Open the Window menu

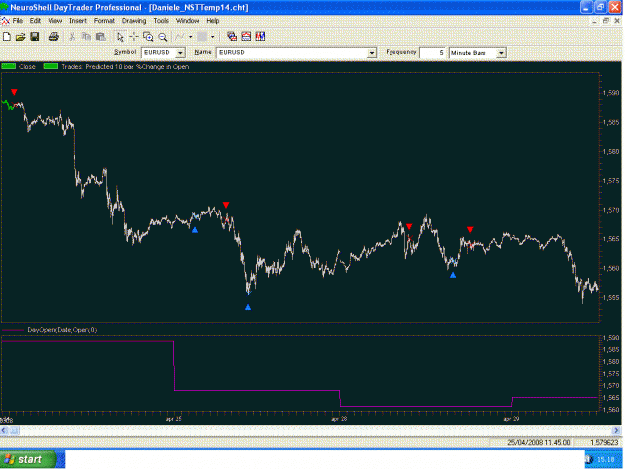click(x=187, y=21)
